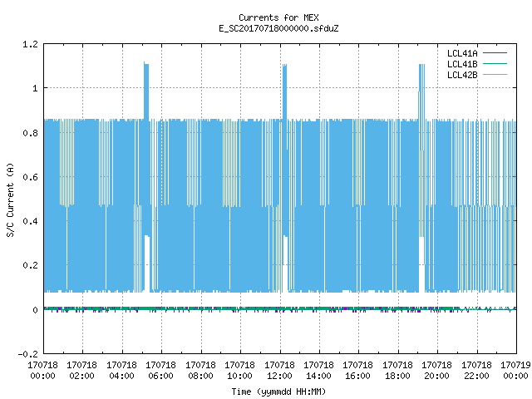The image size is (532, 399).
Task: Click the 170718 20:00 x-axis tick label
Action: click(436, 371)
